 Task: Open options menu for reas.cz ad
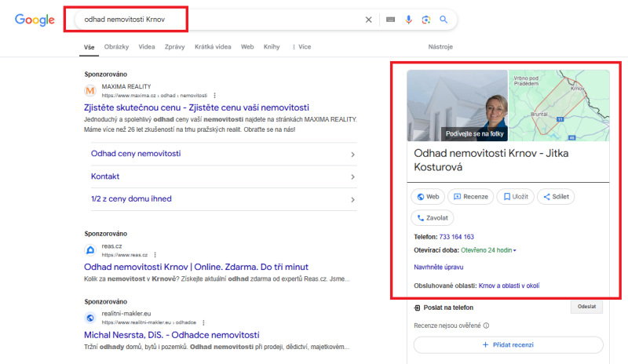[x=155, y=255]
